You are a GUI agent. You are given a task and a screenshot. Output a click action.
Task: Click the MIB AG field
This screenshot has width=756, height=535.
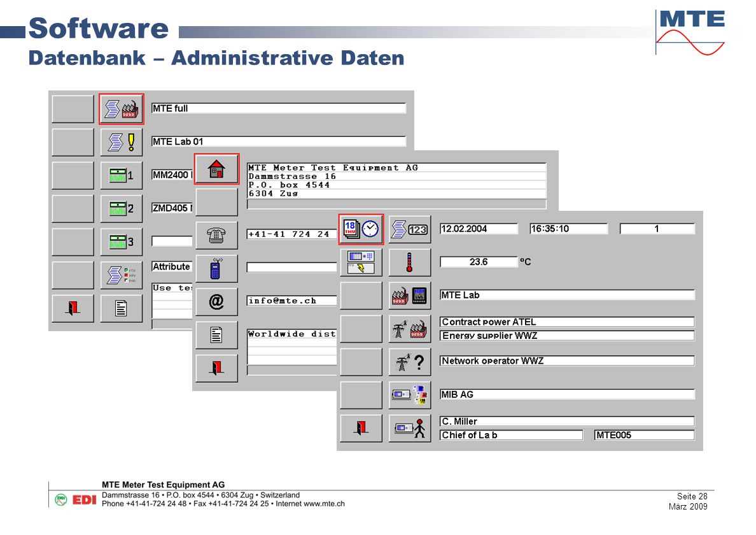coord(568,395)
